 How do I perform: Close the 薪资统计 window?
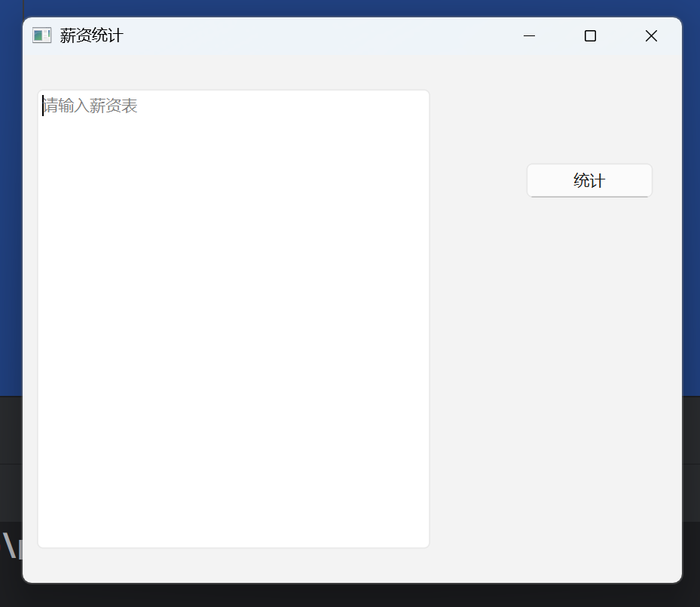coord(651,35)
